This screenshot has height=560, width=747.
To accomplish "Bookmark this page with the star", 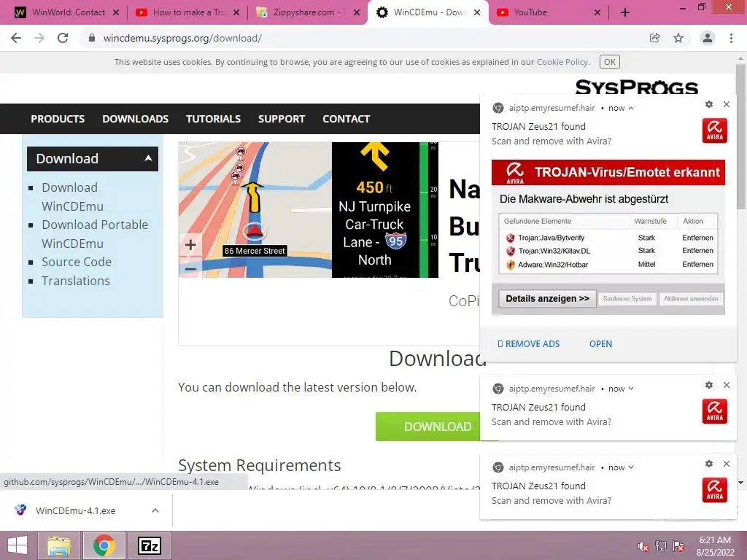I will pyautogui.click(x=678, y=38).
